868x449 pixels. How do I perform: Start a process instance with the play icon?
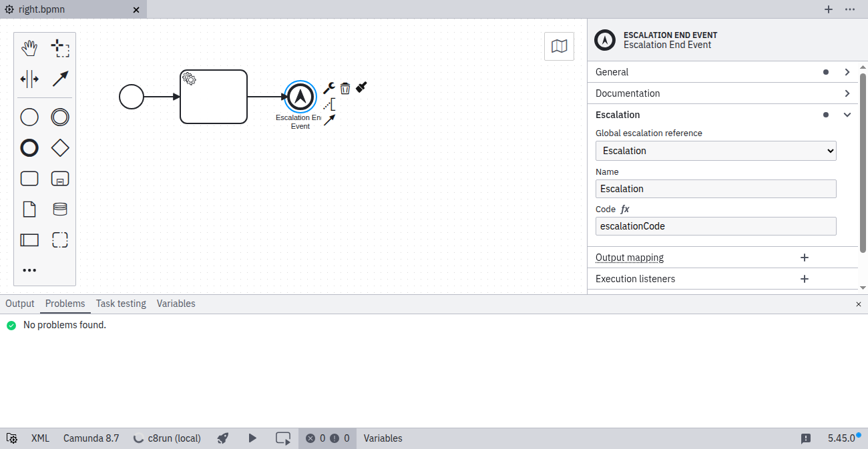pyautogui.click(x=252, y=438)
